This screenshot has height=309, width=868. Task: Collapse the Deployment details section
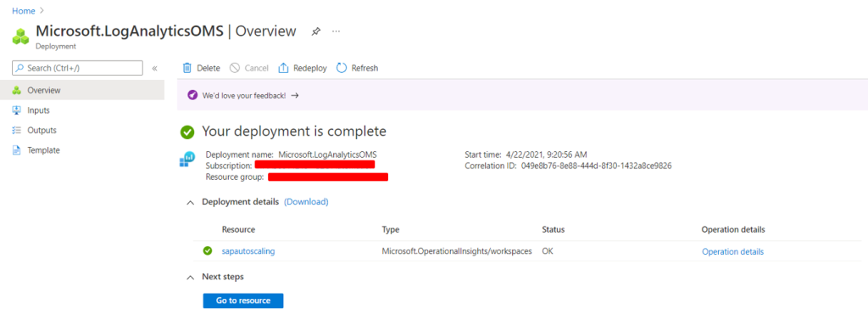coord(191,203)
